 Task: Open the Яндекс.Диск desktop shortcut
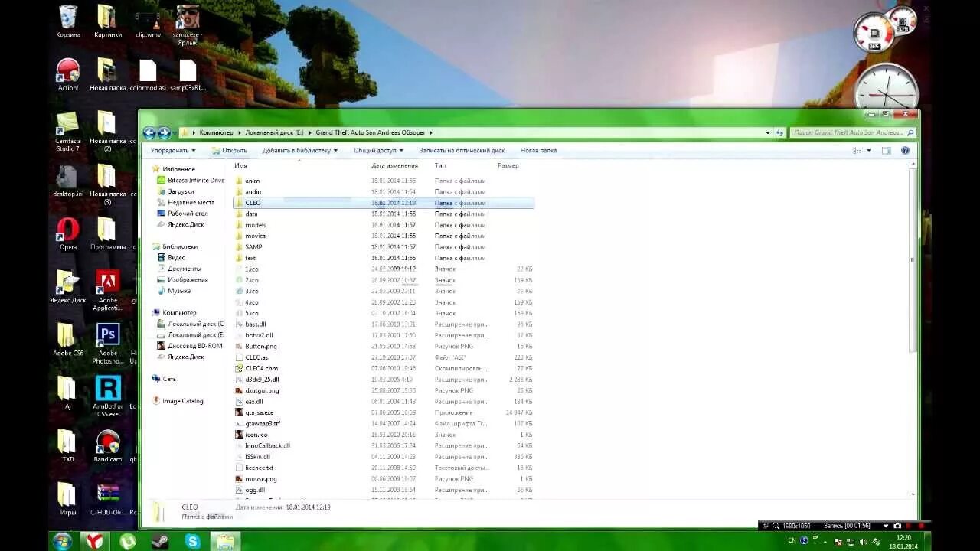[x=68, y=287]
